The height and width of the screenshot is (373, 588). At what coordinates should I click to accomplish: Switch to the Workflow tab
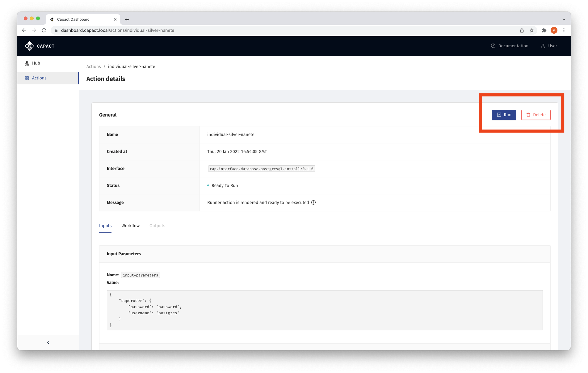point(130,226)
